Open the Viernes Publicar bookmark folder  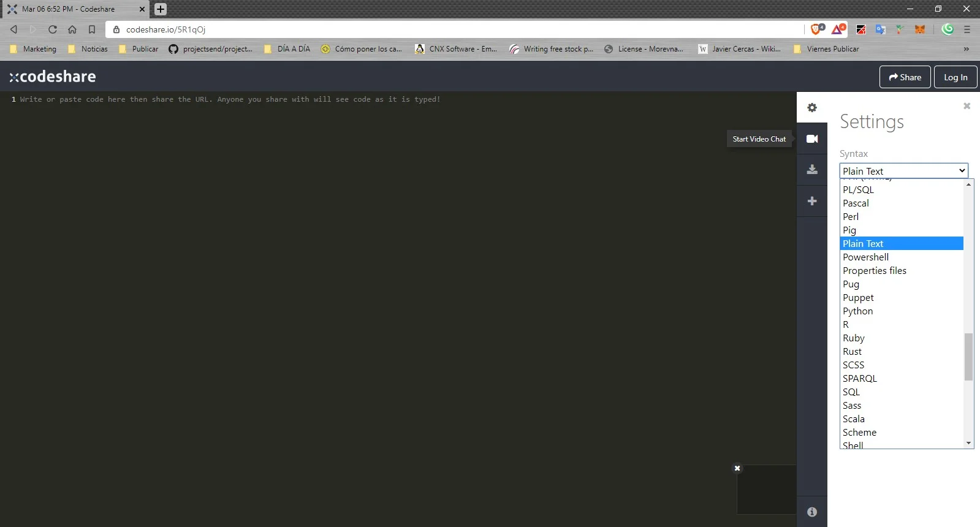826,49
